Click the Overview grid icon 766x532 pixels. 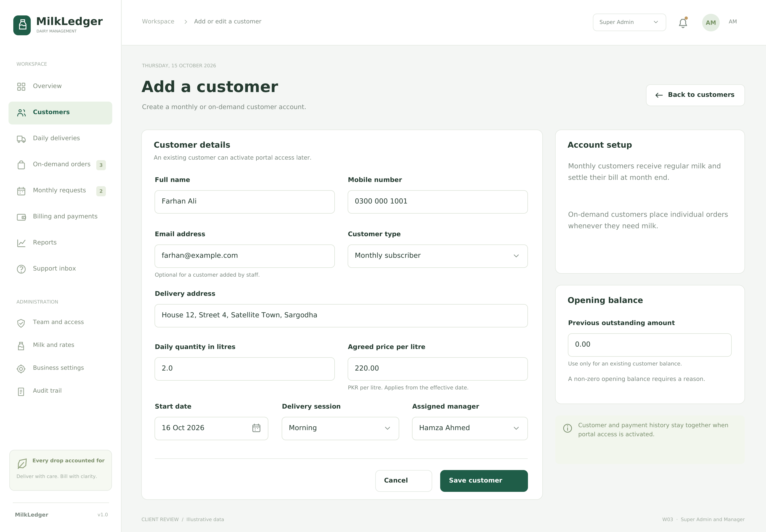pos(21,87)
